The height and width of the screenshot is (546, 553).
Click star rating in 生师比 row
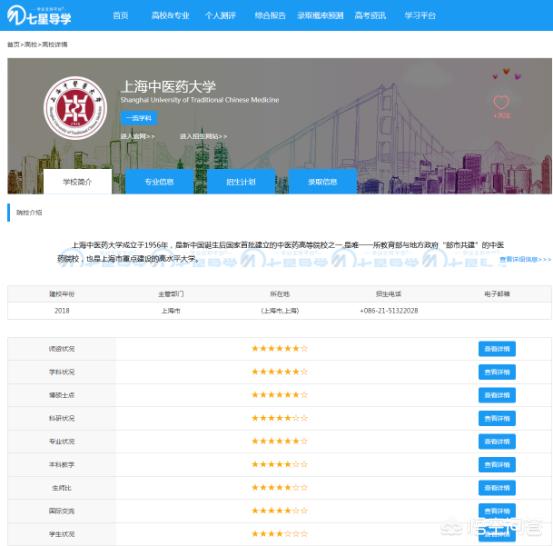(279, 487)
